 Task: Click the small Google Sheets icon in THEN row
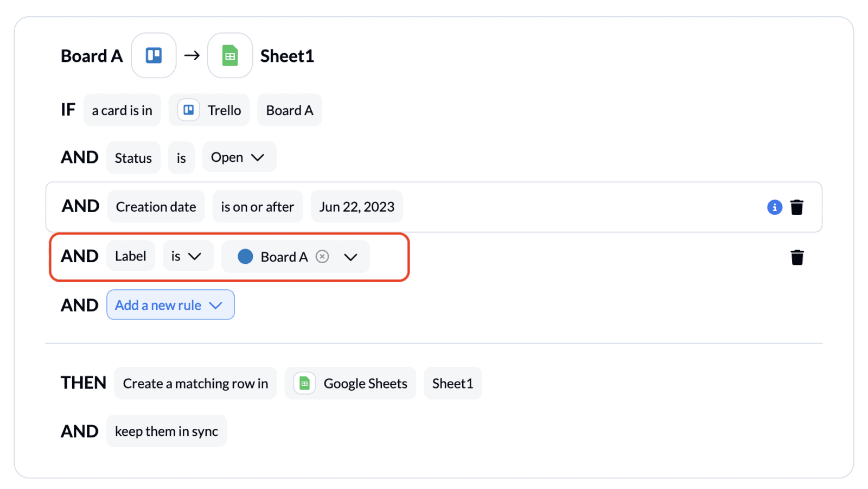(x=304, y=384)
